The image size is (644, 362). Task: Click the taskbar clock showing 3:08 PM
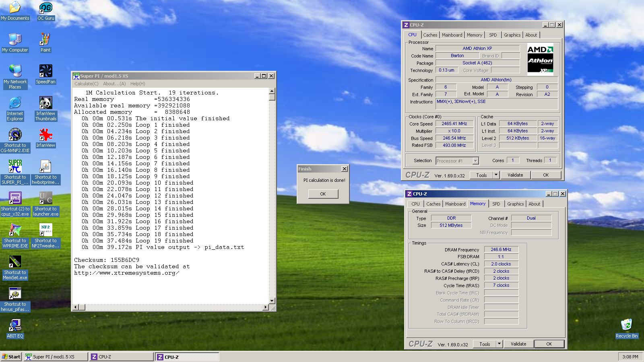click(630, 357)
